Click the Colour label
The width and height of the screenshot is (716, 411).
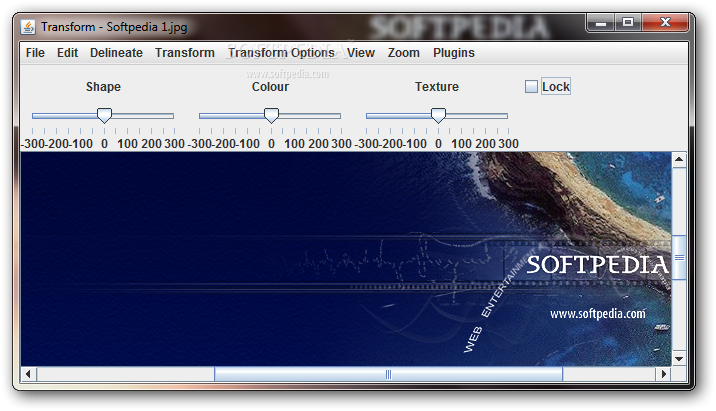tap(270, 87)
